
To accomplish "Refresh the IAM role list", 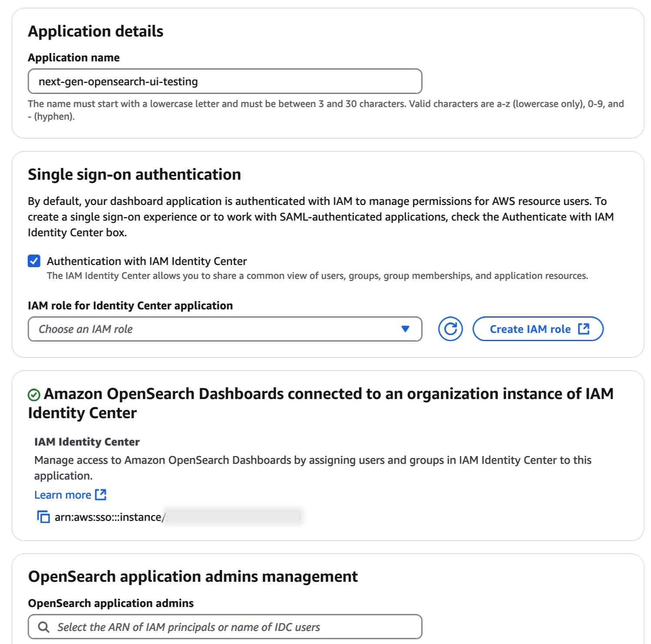I will point(450,329).
